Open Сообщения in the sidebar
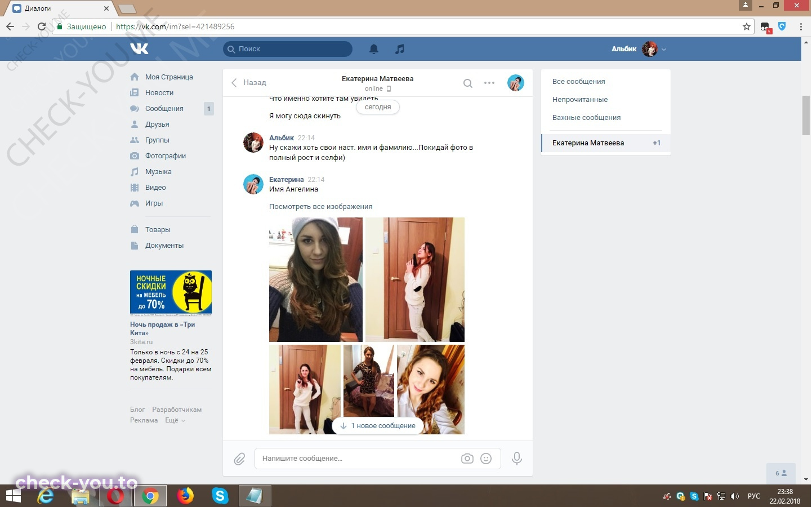812x507 pixels. [164, 109]
